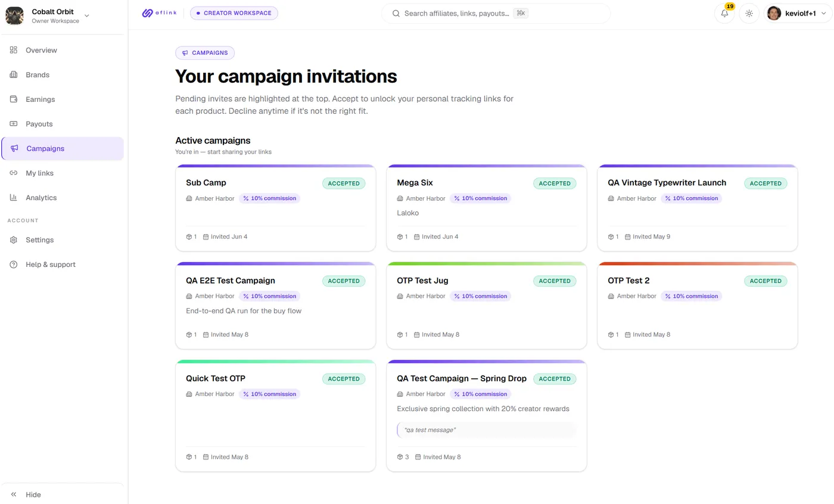Click the "Invited May 9" date text
Image resolution: width=834 pixels, height=504 pixels.
pos(651,237)
